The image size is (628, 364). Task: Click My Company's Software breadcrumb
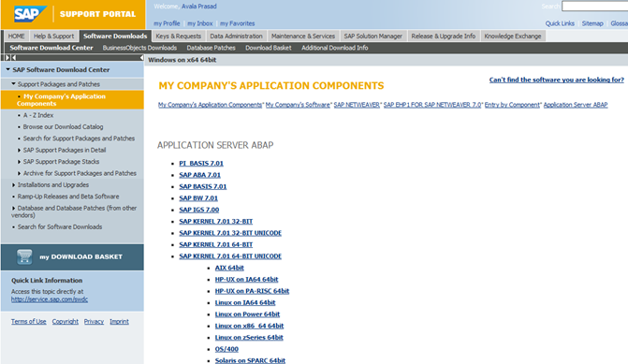point(298,105)
